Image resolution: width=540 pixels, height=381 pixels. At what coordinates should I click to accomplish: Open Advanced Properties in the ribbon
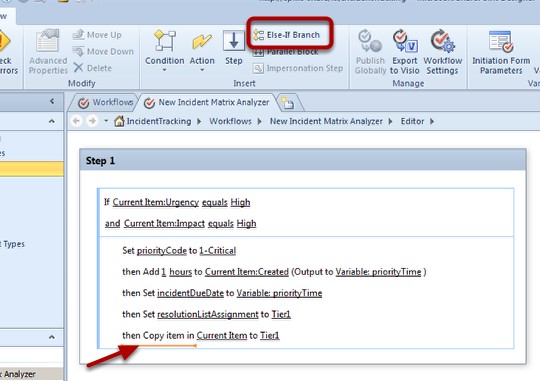[x=48, y=52]
